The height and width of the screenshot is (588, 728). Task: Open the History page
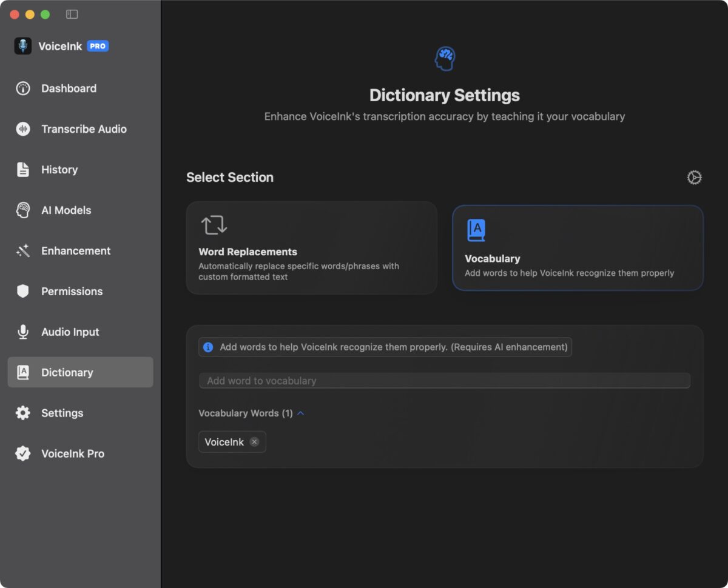point(80,170)
